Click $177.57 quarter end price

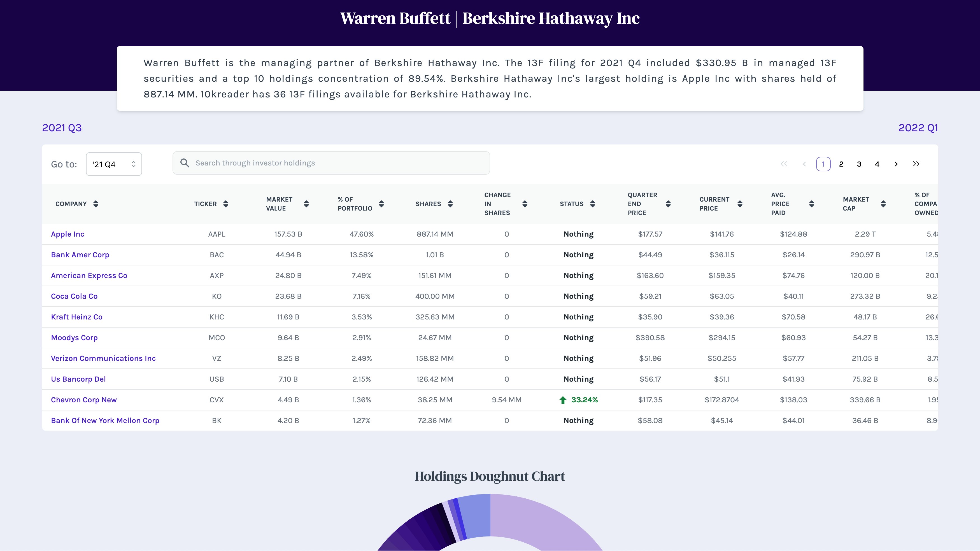650,234
